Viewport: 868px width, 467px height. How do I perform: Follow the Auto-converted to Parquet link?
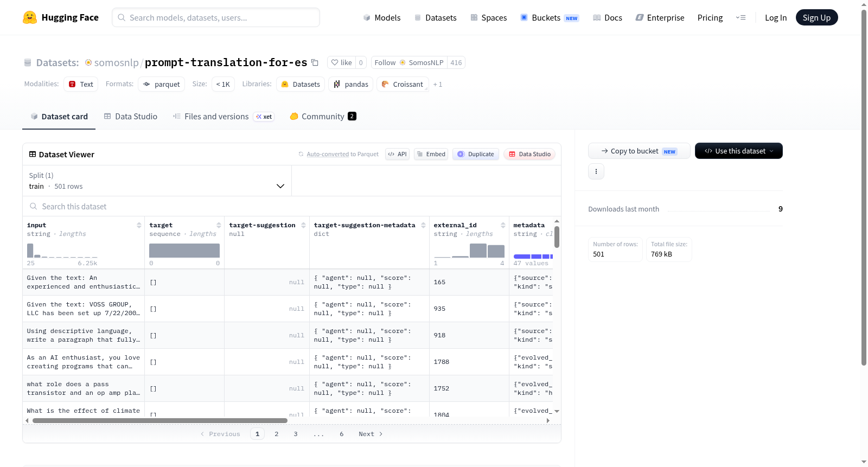342,154
